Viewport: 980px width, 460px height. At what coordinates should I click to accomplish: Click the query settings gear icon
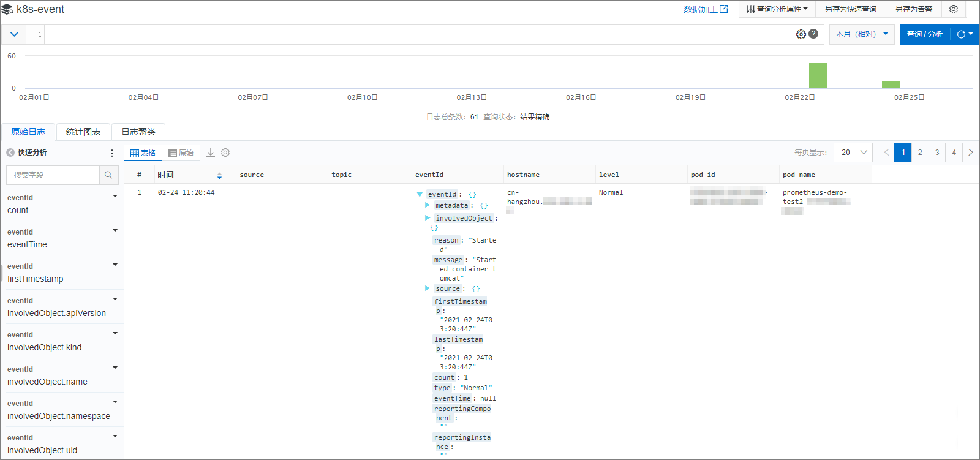pyautogui.click(x=801, y=34)
